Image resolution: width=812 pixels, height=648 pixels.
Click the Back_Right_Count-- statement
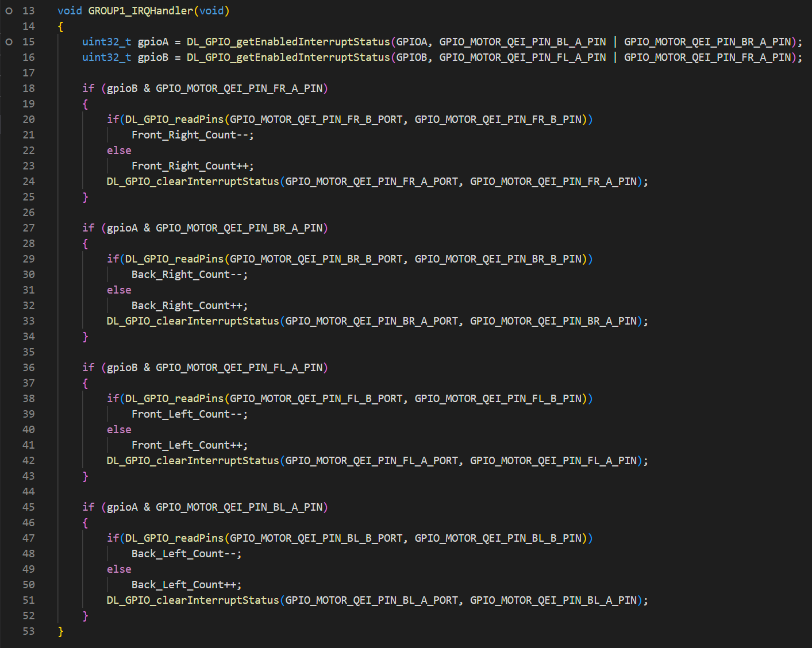[190, 275]
